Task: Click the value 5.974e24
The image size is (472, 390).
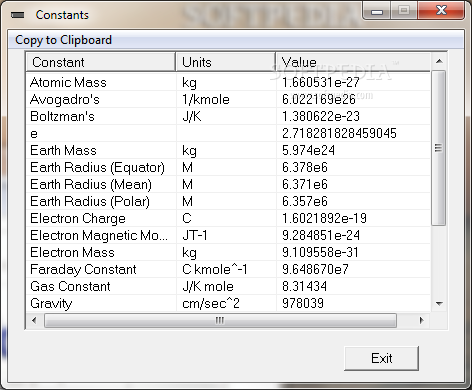Action: click(x=308, y=150)
